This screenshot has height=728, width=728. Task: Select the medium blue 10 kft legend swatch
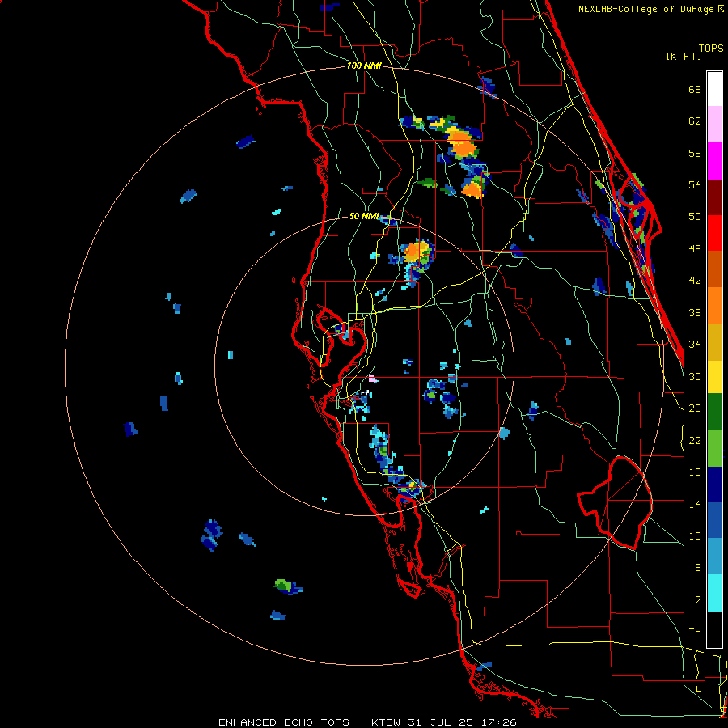coord(714,520)
